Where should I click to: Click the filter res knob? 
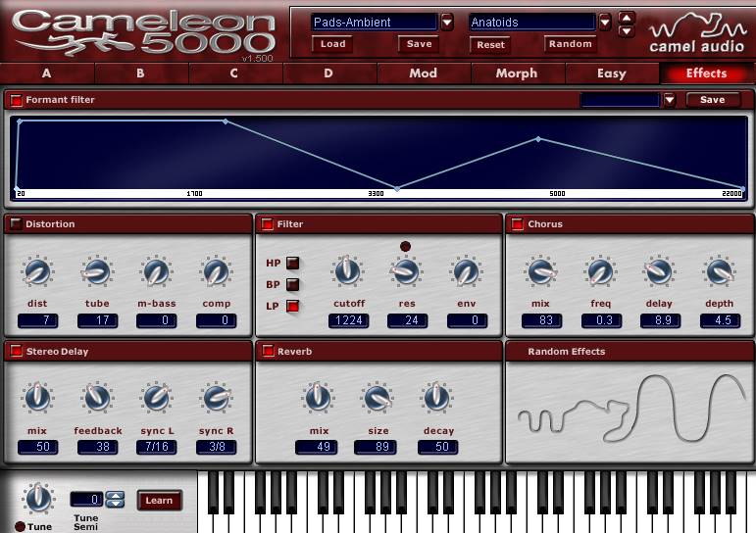click(406, 271)
